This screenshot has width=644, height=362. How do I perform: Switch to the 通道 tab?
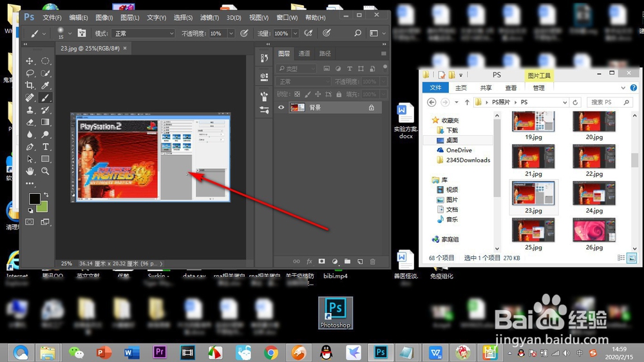[304, 53]
